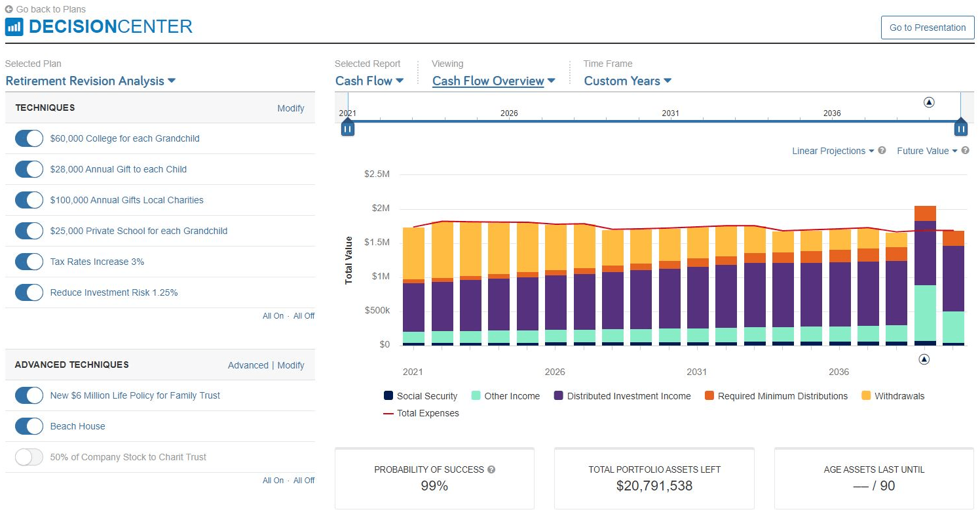Click the tallest chart bar exceeding $2M
The image size is (980, 516).
(925, 275)
